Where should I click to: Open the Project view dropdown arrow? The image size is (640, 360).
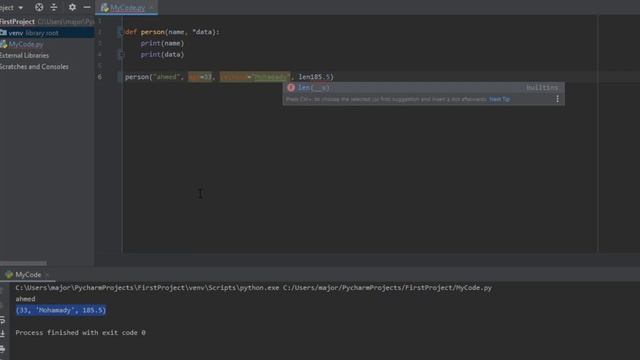click(20, 8)
